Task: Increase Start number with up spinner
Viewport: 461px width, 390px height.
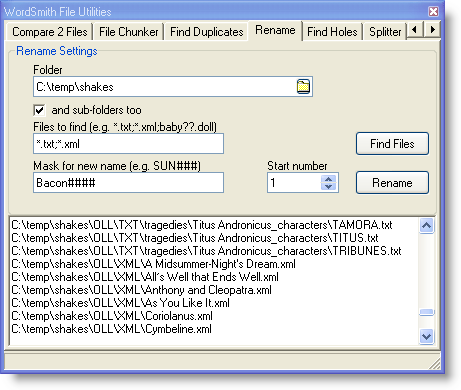Action: [328, 179]
